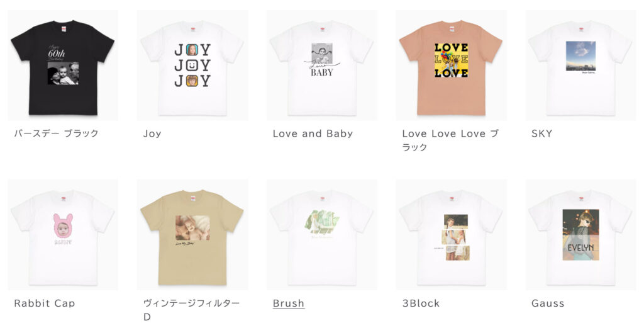Choose the salmon LOVE LOVE LOVE T-shirt
This screenshot has width=644, height=323.
(451, 65)
